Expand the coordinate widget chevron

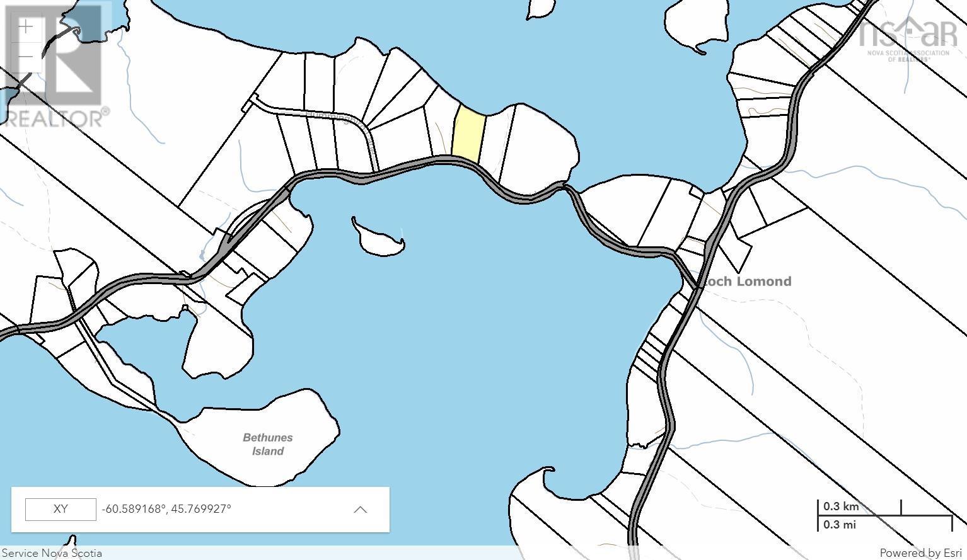click(360, 510)
